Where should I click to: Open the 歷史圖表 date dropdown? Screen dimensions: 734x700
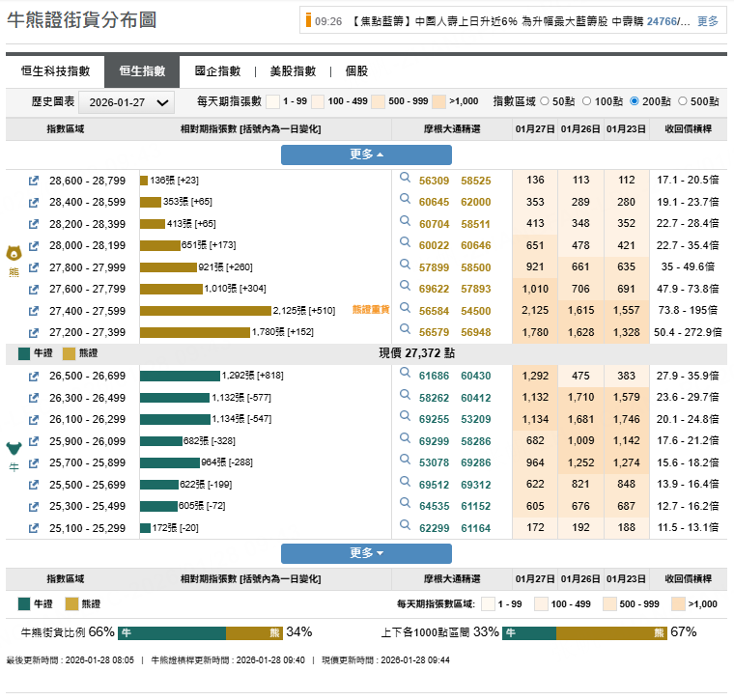pyautogui.click(x=126, y=102)
